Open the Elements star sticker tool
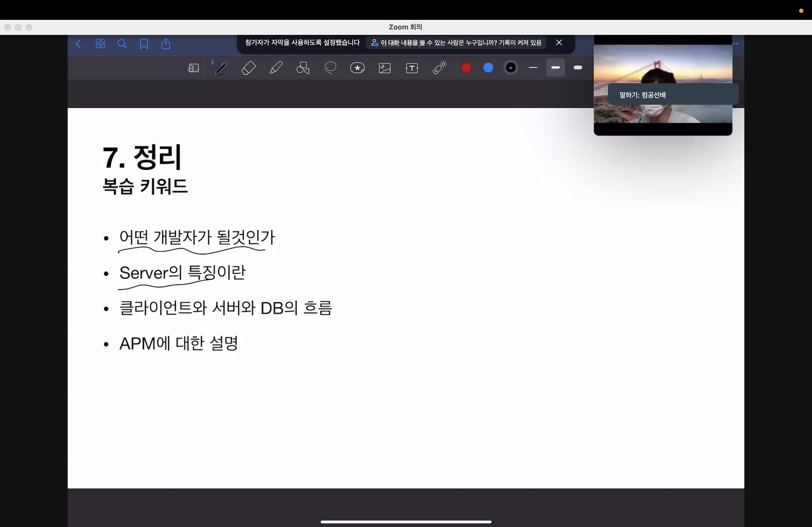The width and height of the screenshot is (812, 527). tap(358, 68)
